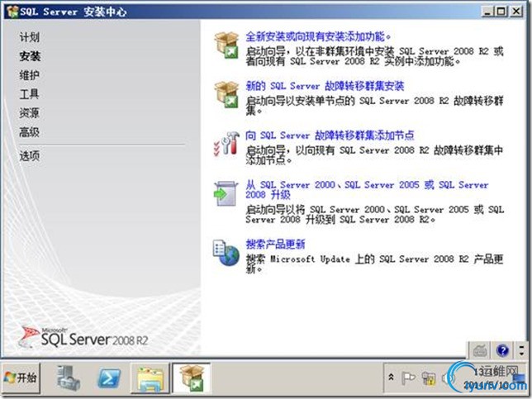532x399 pixels.
Task: Switch to the 维护 section
Action: 29,75
